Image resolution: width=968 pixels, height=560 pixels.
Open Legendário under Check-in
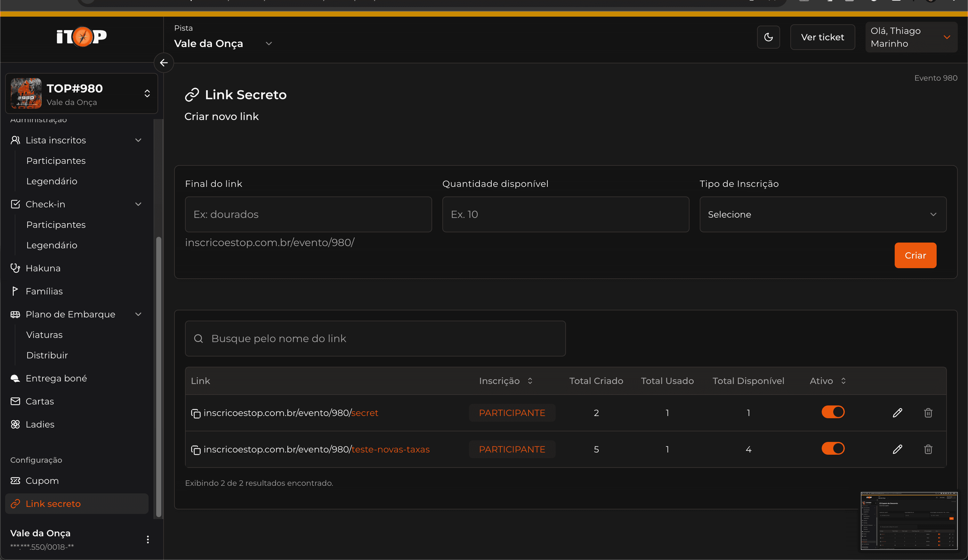[x=52, y=245]
